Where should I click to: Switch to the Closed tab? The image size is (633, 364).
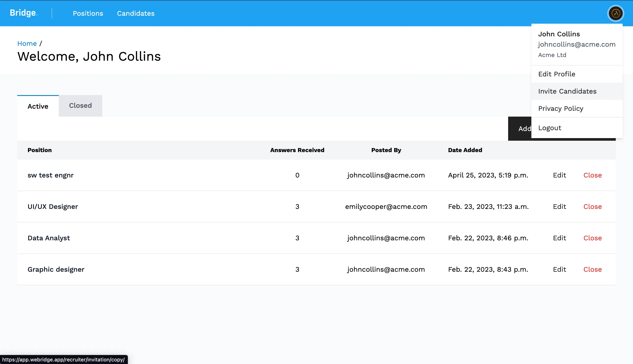tap(80, 105)
